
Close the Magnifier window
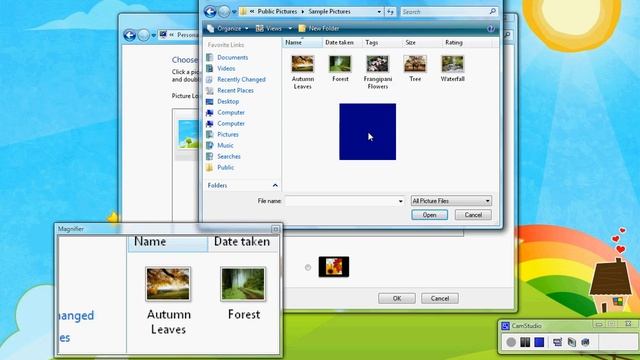[276, 229]
